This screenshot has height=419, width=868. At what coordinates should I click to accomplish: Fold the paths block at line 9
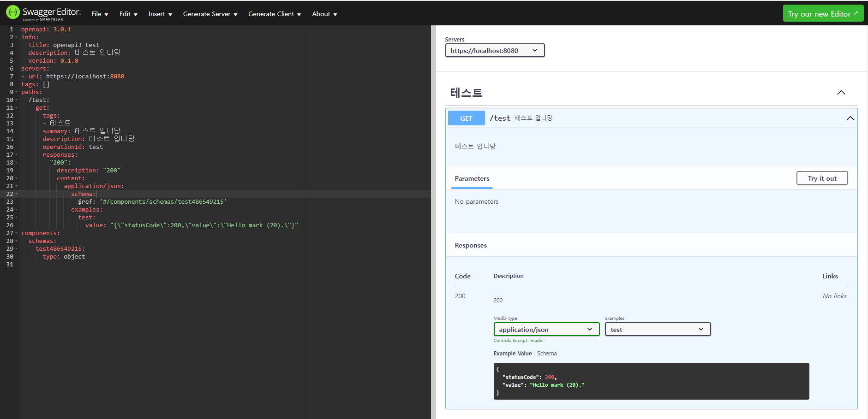17,92
